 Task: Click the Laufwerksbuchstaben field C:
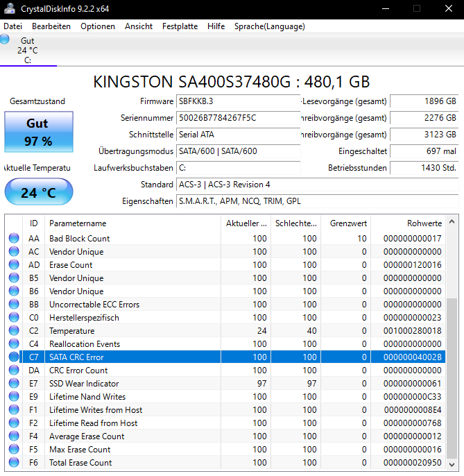click(238, 168)
